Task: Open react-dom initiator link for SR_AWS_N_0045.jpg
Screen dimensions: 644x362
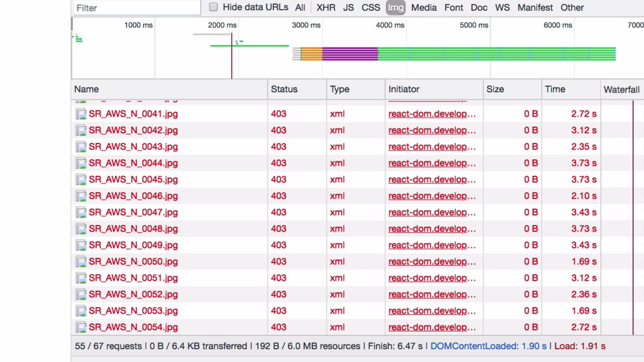Action: (432, 179)
